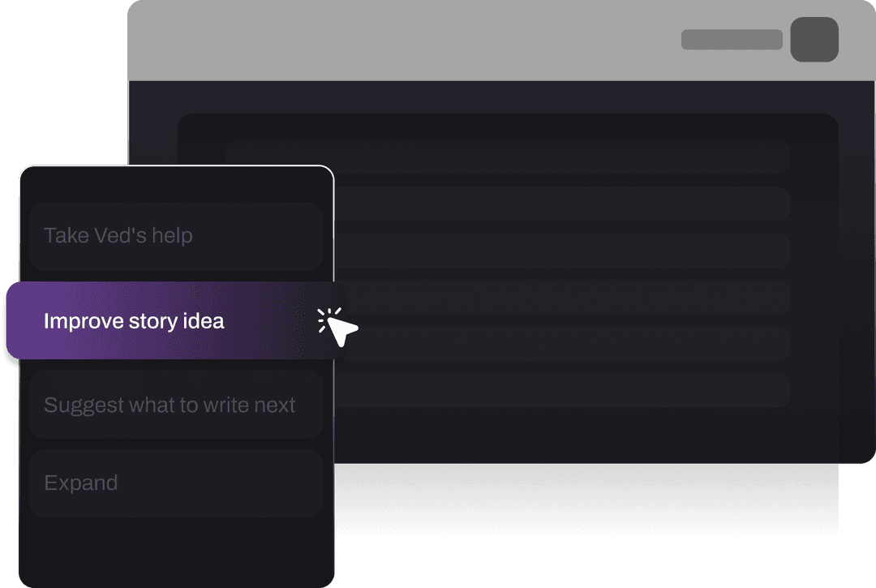Click the first placeholder text row
The image size is (876, 588).
[x=507, y=157]
